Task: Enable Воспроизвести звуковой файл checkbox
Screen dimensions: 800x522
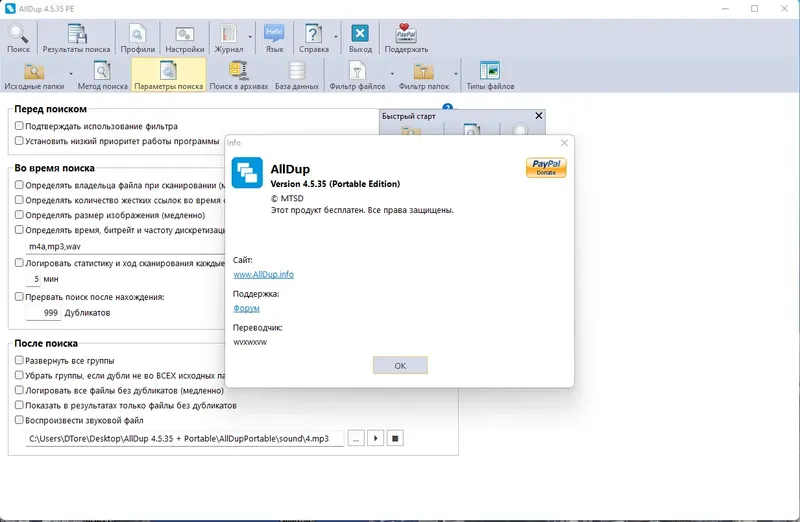Action: coord(19,420)
